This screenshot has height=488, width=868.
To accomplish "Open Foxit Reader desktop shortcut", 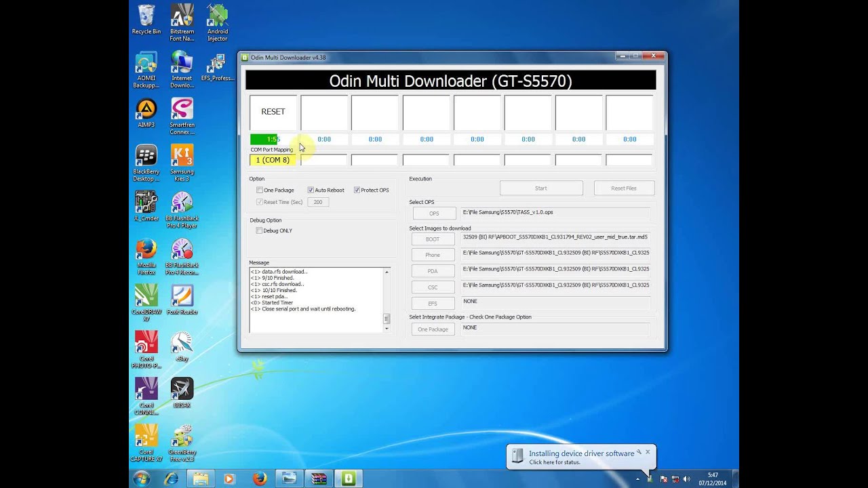I will (x=182, y=300).
